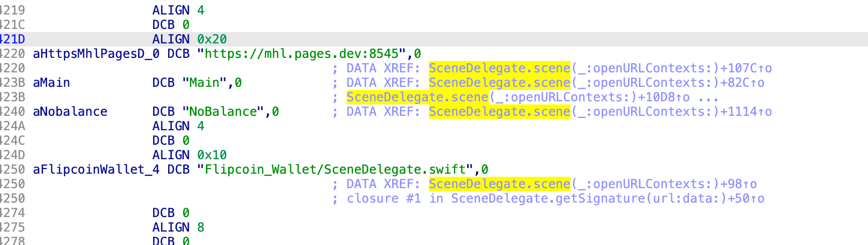Click the blue 21D address

tap(12, 39)
